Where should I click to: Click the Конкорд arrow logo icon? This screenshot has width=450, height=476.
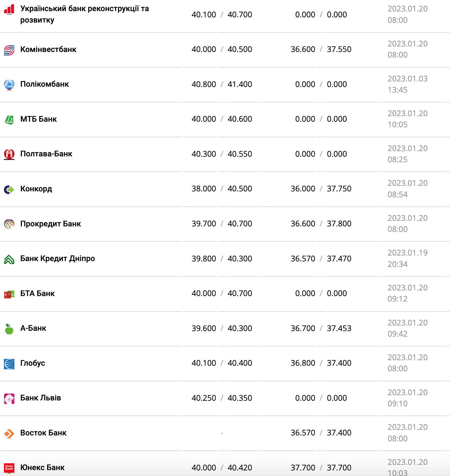9,189
